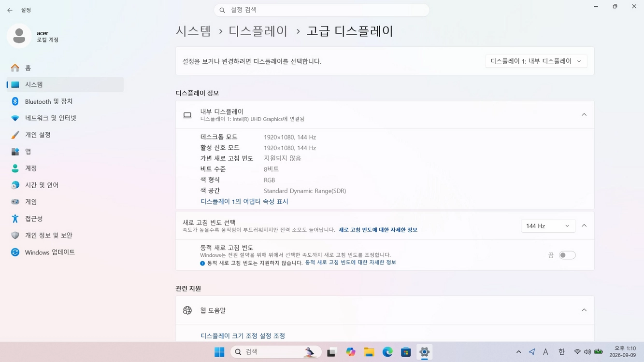Click the 게임 controller icon
Viewport: 644px width, 362px height.
[x=15, y=202]
